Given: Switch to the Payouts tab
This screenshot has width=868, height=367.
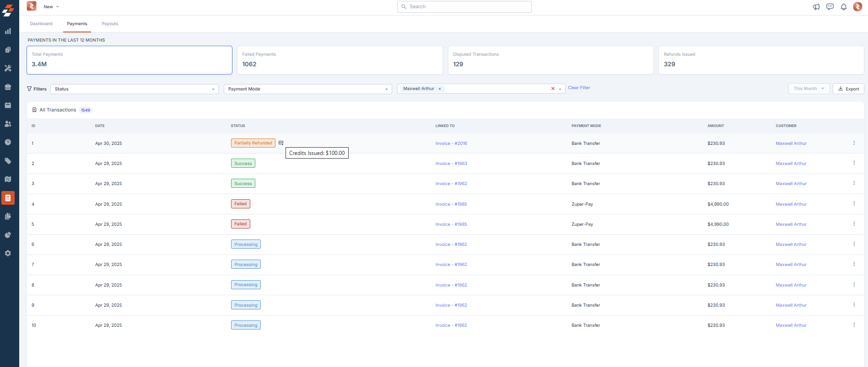Looking at the screenshot, I should click(110, 24).
